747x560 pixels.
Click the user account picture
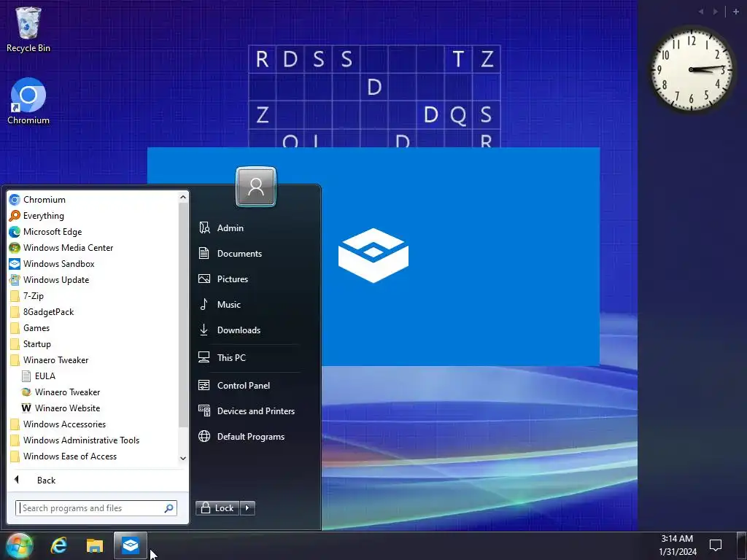(256, 187)
